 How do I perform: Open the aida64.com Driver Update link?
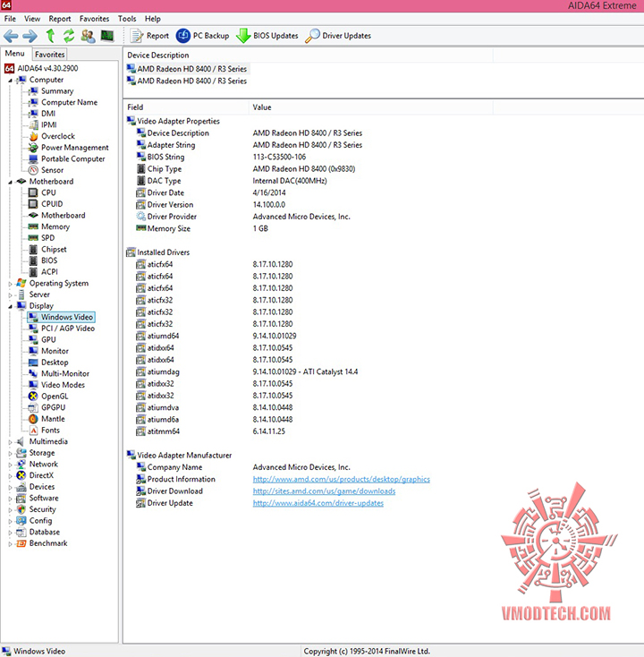(318, 503)
